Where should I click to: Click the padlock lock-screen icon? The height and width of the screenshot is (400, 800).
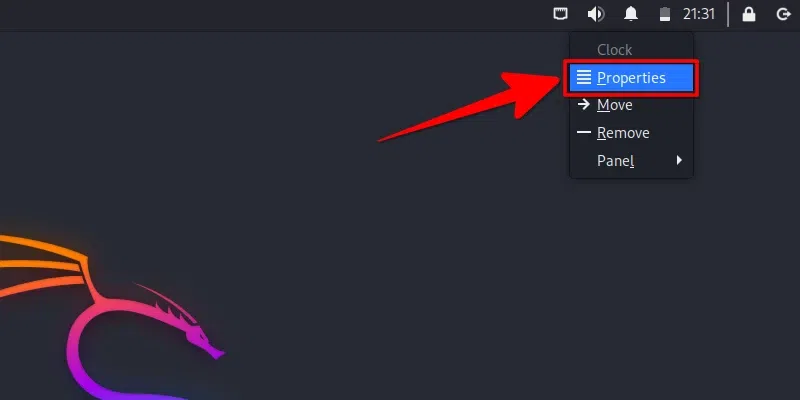tap(748, 14)
